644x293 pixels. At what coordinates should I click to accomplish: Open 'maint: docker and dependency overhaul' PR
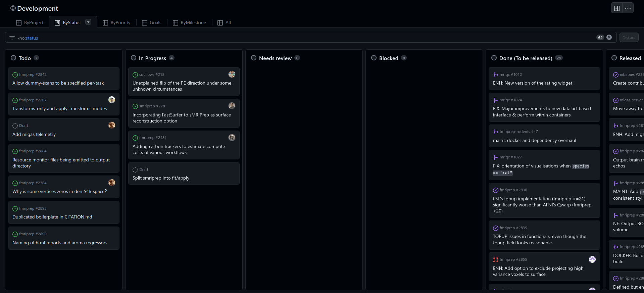pyautogui.click(x=535, y=140)
